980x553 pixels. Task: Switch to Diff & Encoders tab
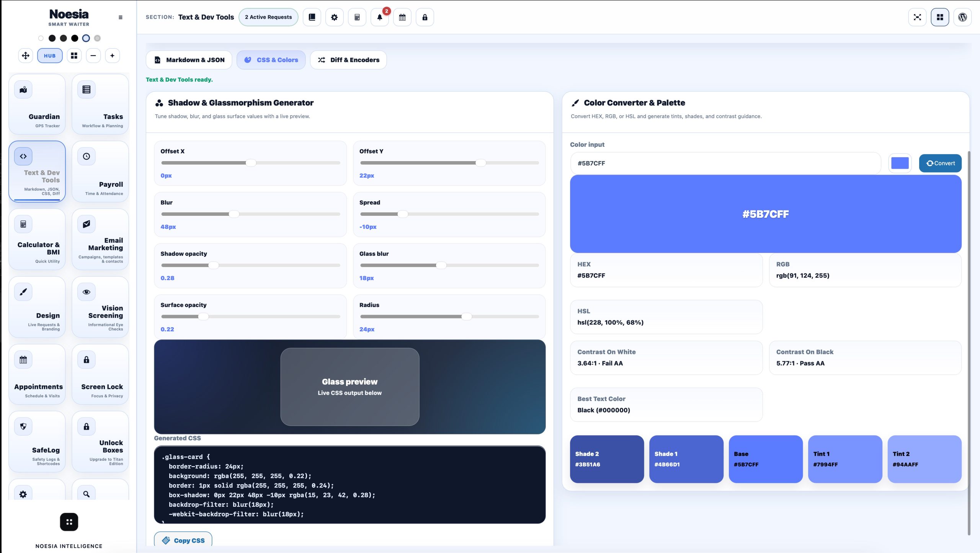click(x=348, y=60)
